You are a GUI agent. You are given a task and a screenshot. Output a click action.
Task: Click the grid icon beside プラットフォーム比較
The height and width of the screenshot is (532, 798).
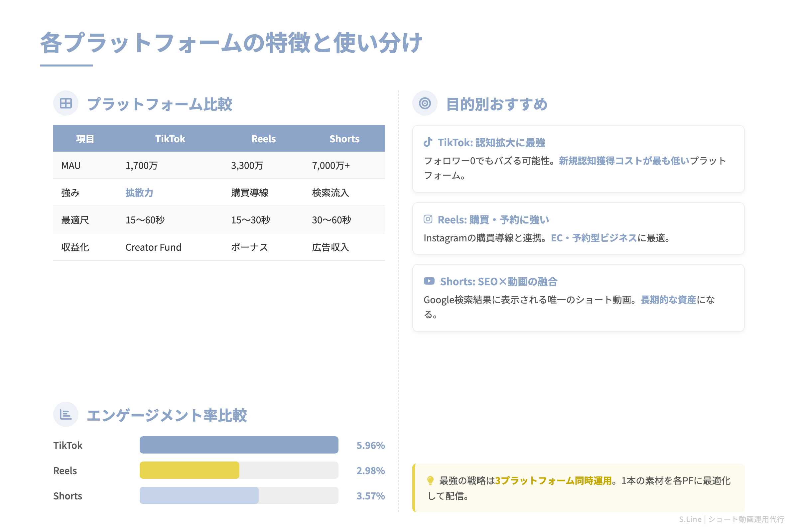[x=66, y=103]
